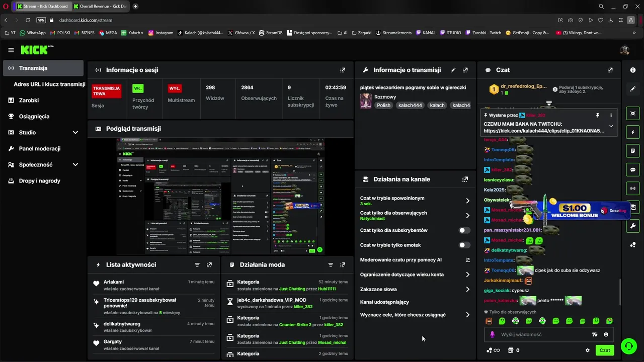Pop out the Działania na kanale panel
Viewport: 644px width, 362px height.
[x=465, y=179]
